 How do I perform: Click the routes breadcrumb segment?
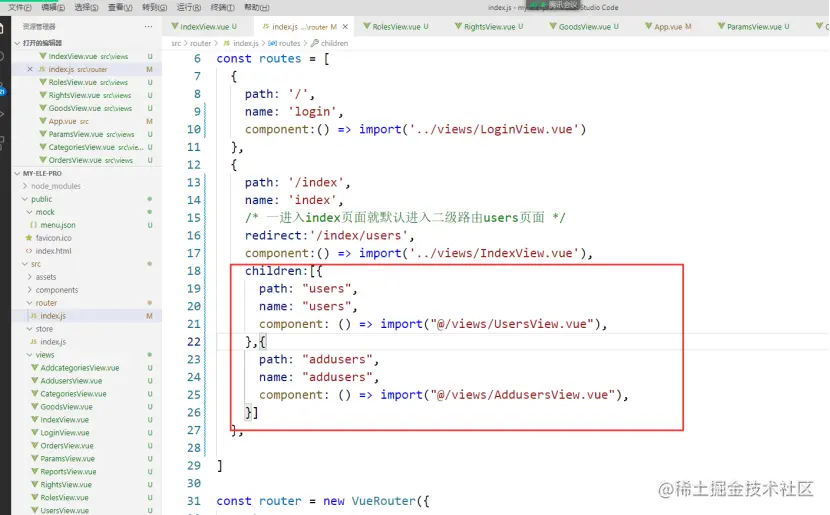[x=289, y=43]
